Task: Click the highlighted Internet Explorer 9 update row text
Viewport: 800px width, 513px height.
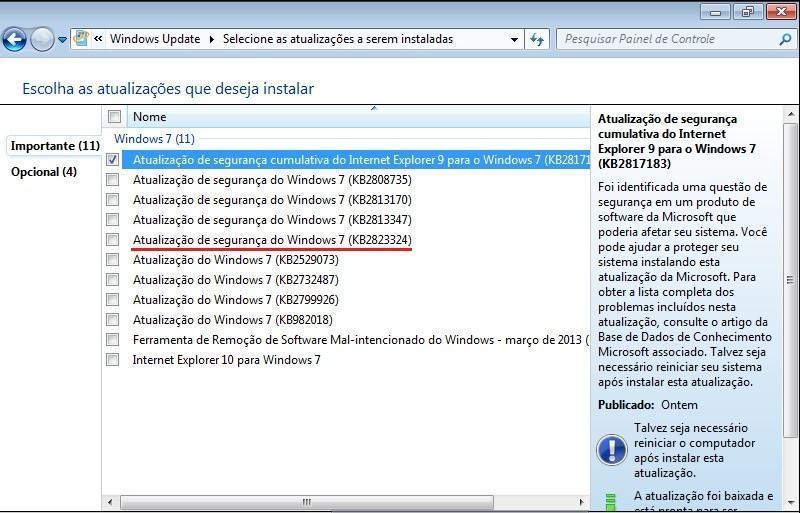Action: [x=361, y=160]
